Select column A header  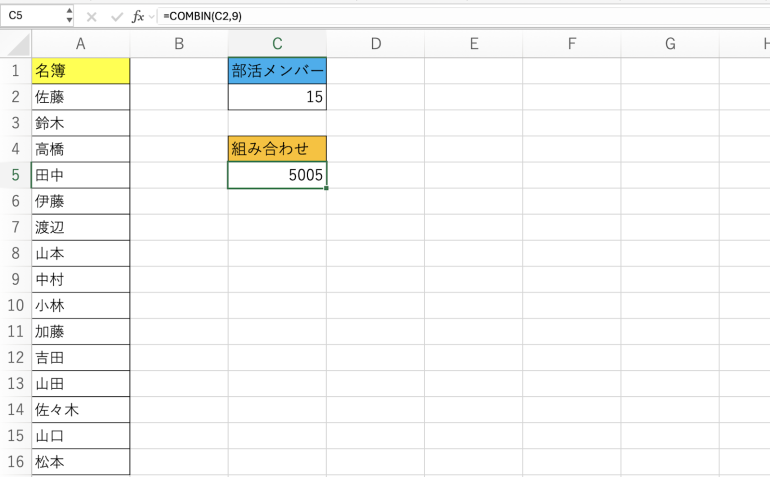tap(80, 44)
